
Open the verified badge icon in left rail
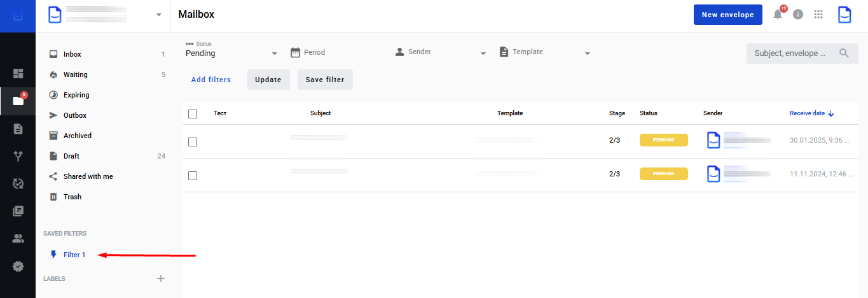tap(18, 266)
